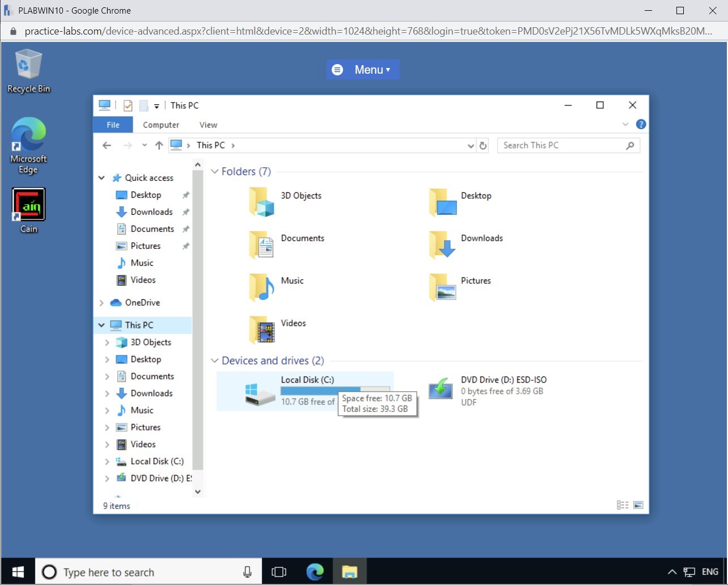Expand the OneDrive node in the navigation pane
This screenshot has height=585, width=728.
click(101, 303)
